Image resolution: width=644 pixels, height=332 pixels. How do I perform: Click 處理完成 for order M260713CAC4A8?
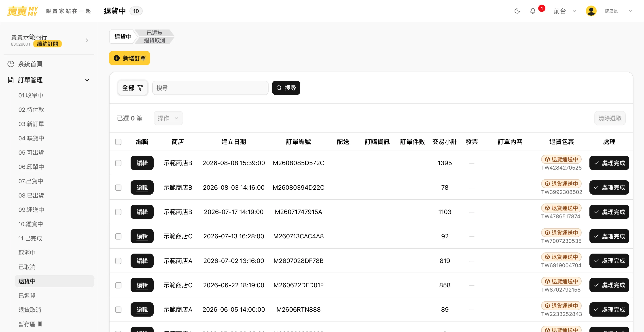609,236
